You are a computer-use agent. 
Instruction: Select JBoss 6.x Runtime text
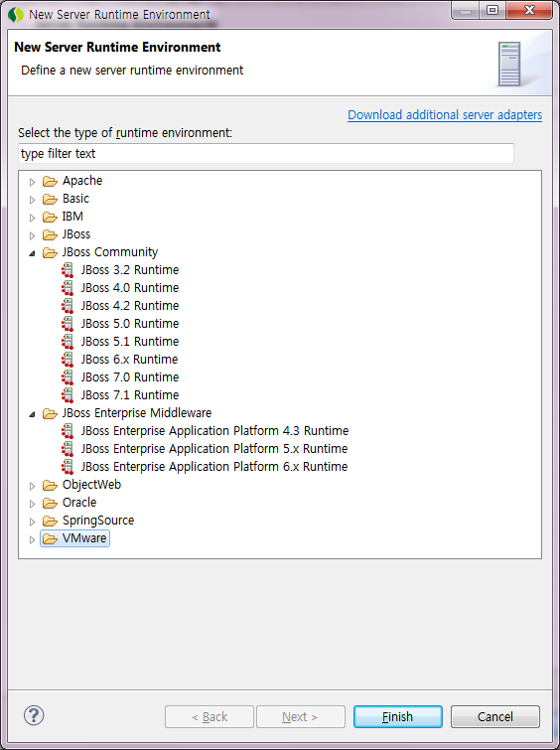click(x=129, y=360)
